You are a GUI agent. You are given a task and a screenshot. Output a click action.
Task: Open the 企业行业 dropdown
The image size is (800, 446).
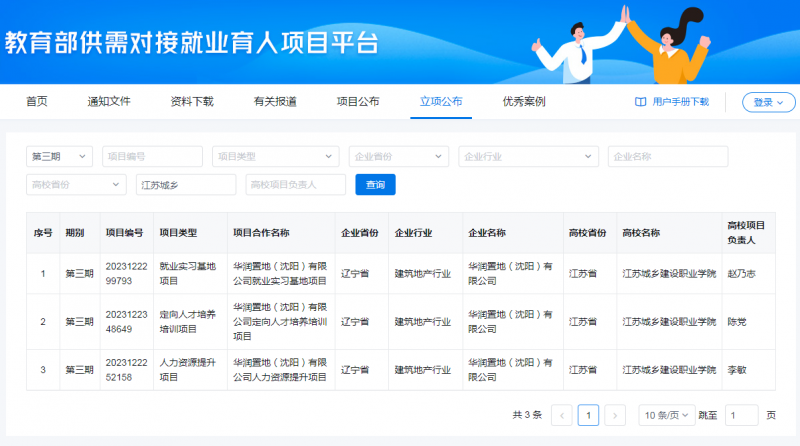[528, 157]
